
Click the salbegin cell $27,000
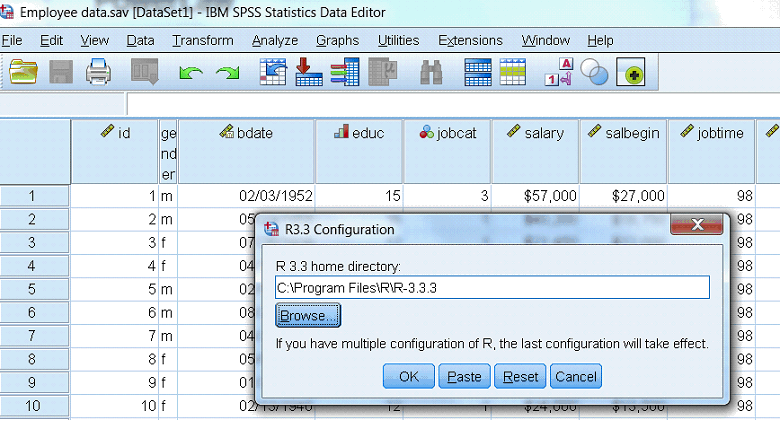624,196
